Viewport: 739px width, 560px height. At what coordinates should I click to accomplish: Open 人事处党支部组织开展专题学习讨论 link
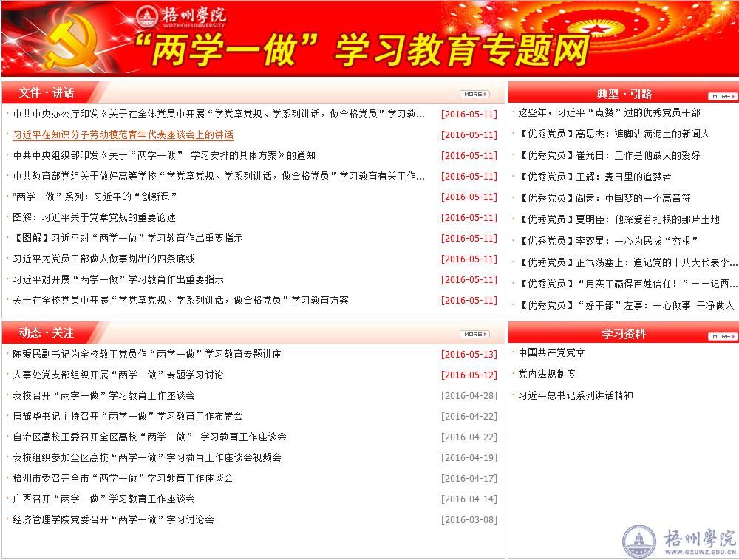click(118, 375)
